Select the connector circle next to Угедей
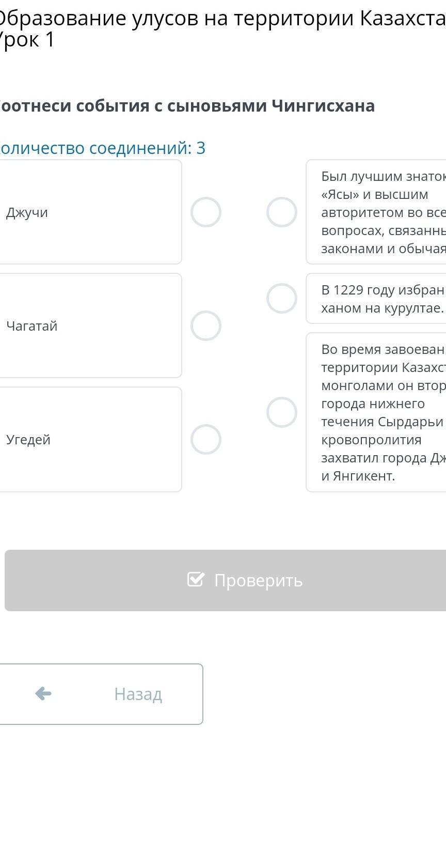The width and height of the screenshot is (446, 868). (x=206, y=440)
